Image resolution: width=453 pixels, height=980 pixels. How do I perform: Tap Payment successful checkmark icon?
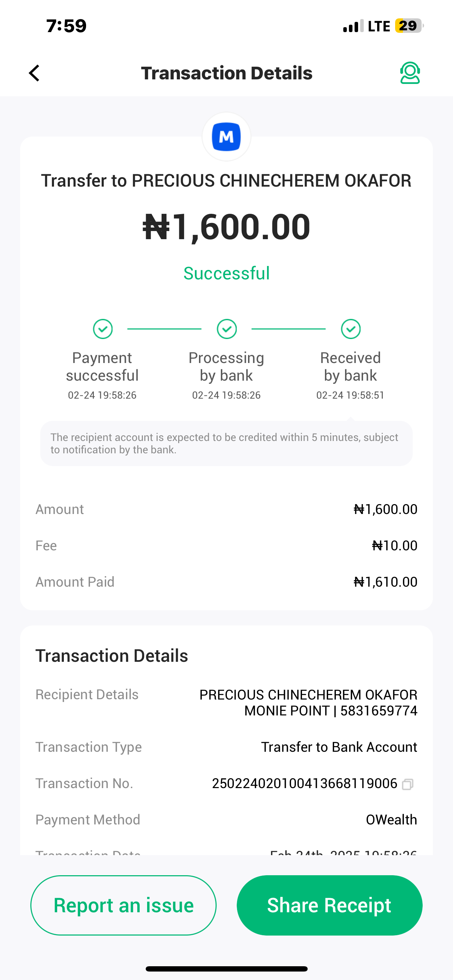(103, 329)
